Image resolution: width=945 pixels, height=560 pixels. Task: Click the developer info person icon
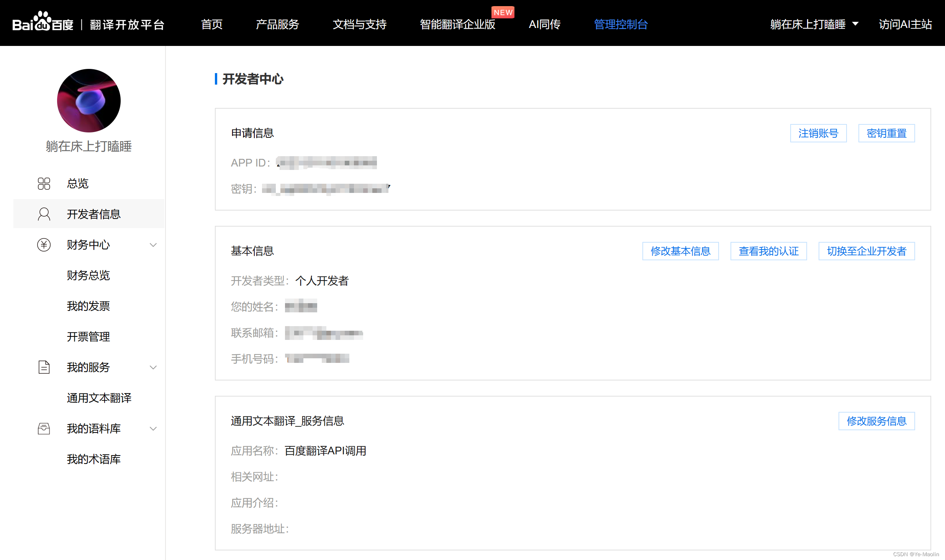coord(44,214)
